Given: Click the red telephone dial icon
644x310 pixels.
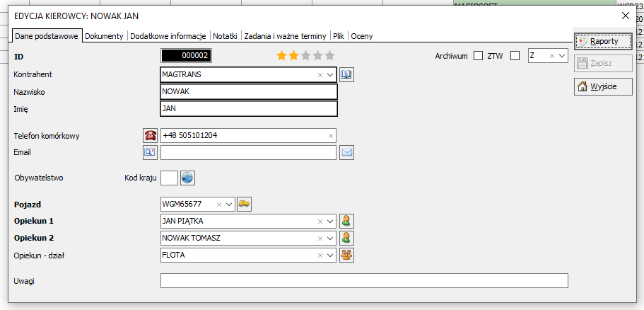Looking at the screenshot, I should (150, 135).
